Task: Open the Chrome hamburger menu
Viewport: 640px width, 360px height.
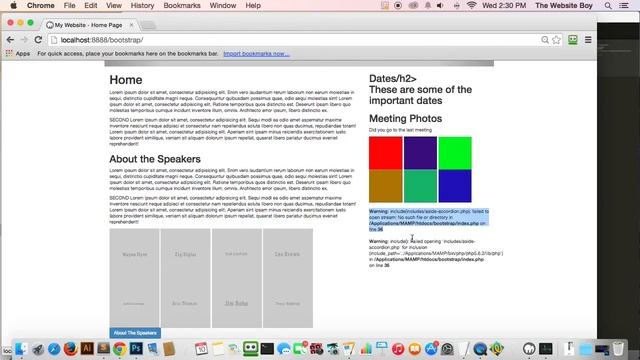Action: tap(588, 40)
